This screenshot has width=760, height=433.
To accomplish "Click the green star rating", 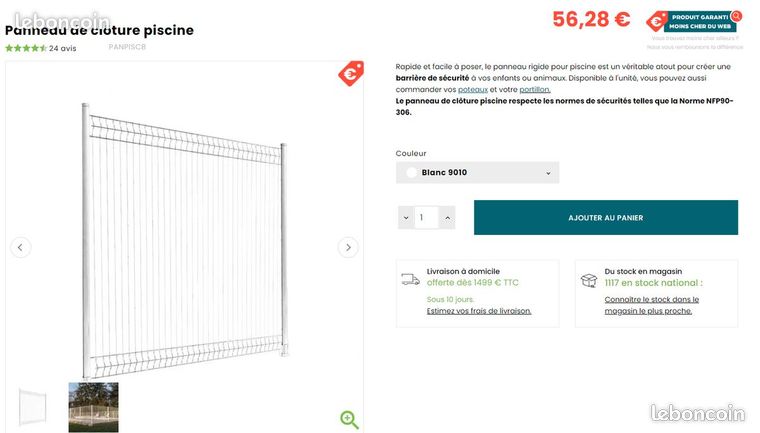I will coord(26,48).
